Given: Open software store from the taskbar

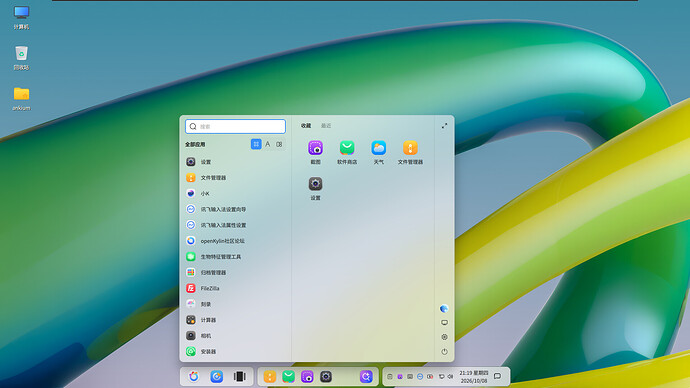Looking at the screenshot, I should point(288,377).
